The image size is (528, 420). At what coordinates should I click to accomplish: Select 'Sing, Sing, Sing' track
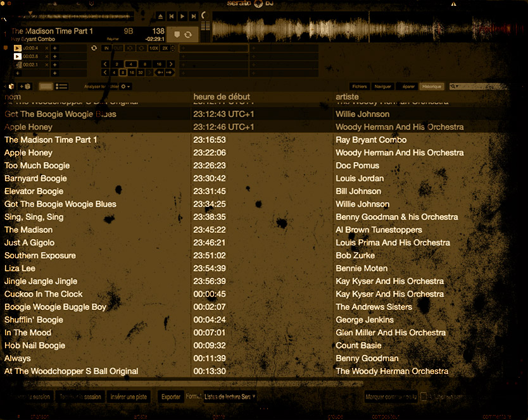256,217
